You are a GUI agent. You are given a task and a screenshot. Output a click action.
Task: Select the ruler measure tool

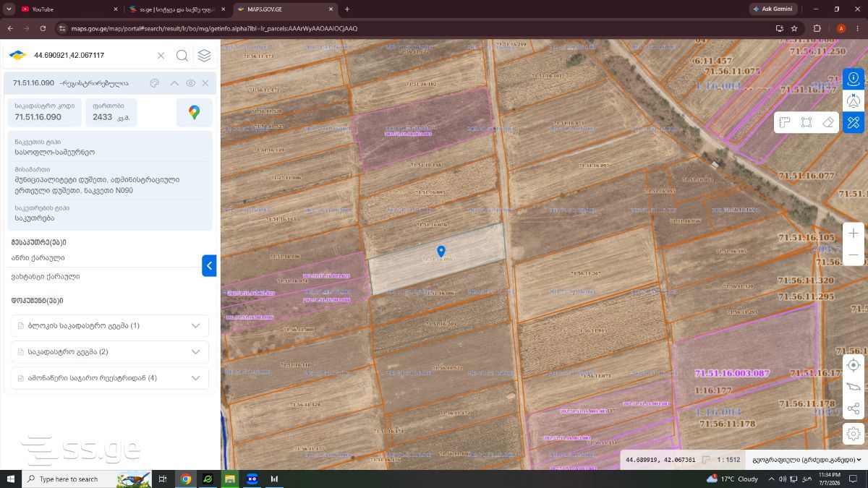pyautogui.click(x=785, y=122)
